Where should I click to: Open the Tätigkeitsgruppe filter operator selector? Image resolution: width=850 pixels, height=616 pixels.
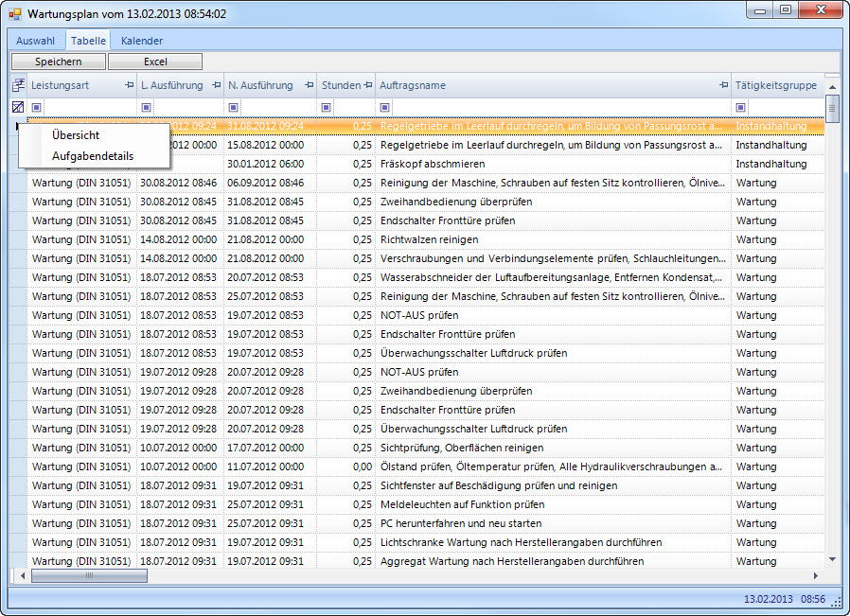point(741,107)
